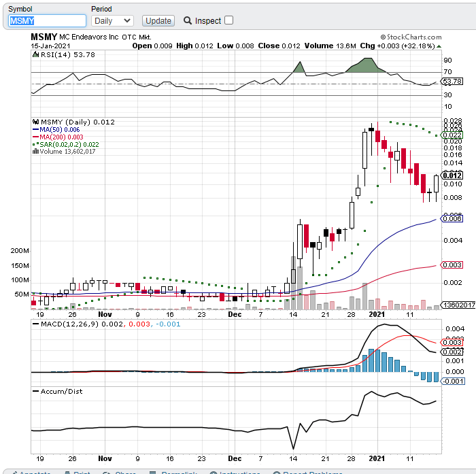Click the Symbol input field containing MSMY
This screenshot has height=474, width=476.
click(x=47, y=21)
